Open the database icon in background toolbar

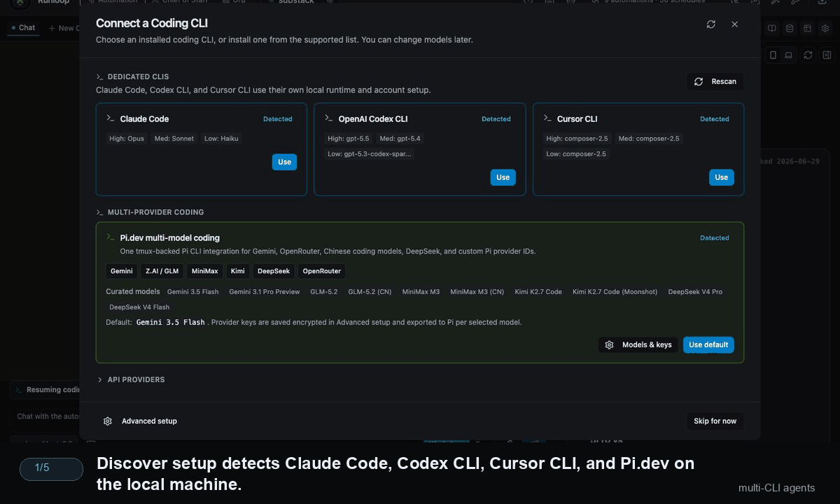(x=790, y=29)
